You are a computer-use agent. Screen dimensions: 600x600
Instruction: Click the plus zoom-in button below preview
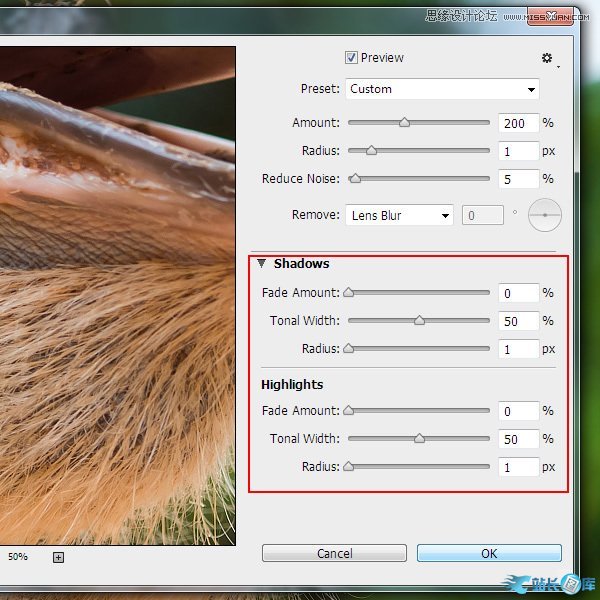click(58, 557)
